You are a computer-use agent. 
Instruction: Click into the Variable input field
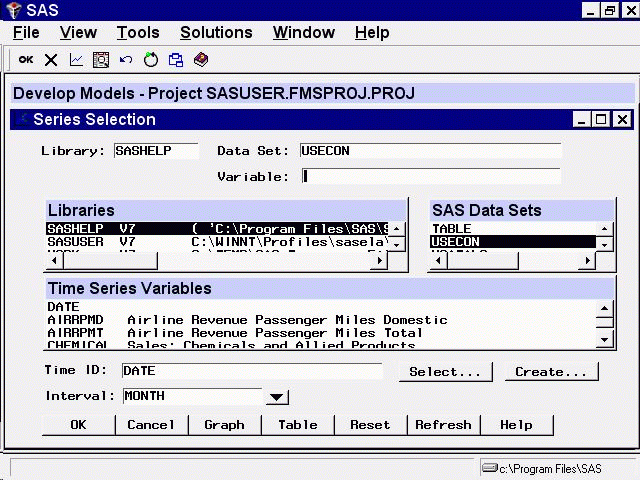[x=430, y=177]
